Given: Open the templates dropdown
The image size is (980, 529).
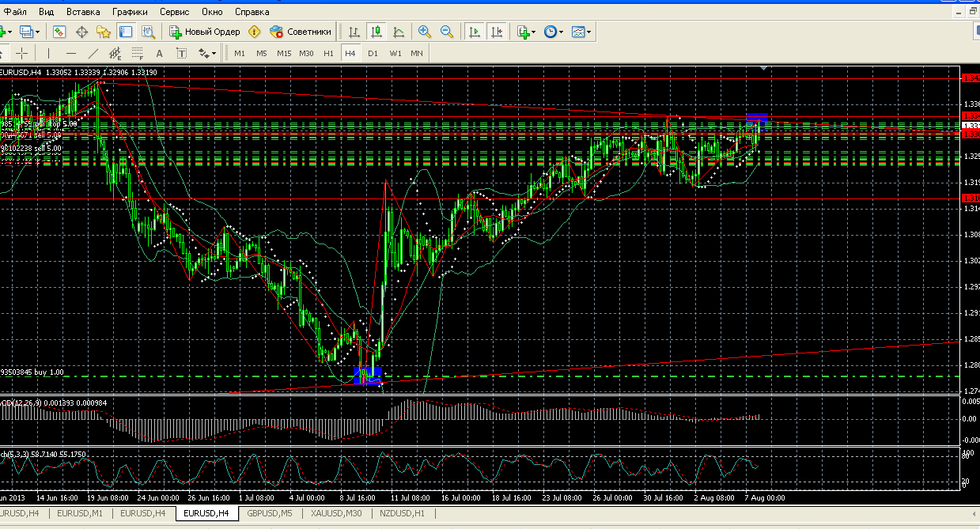Looking at the screenshot, I should (x=581, y=32).
